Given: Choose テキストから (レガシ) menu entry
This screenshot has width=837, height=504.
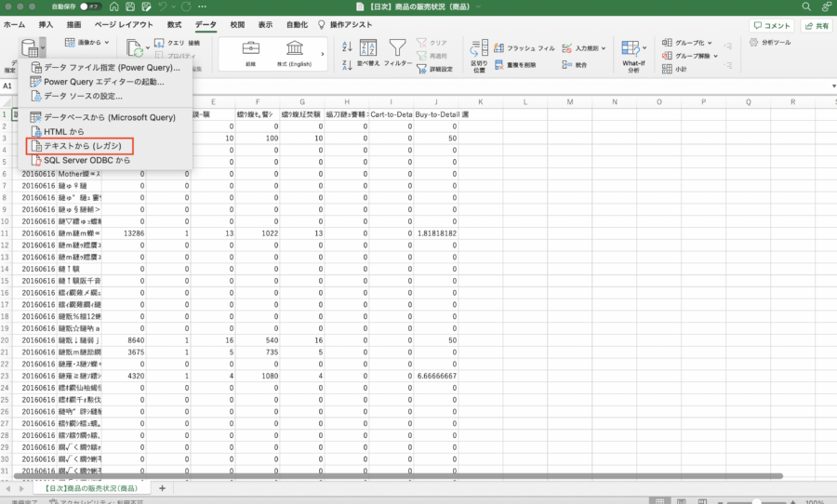Looking at the screenshot, I should [105, 146].
